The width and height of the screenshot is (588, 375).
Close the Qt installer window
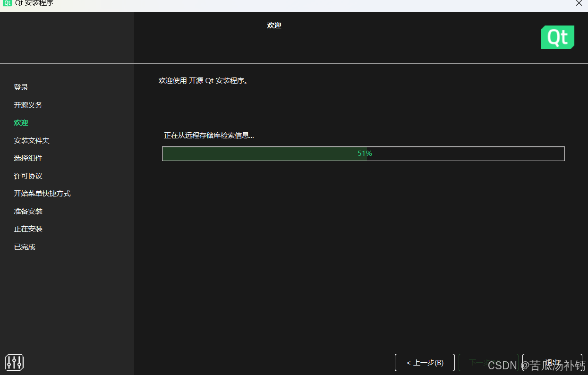579,3
